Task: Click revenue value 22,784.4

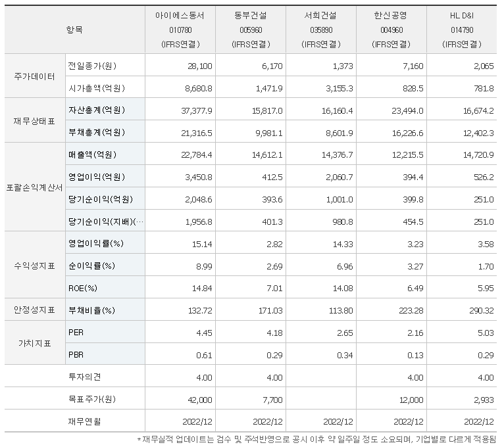Action: (x=196, y=155)
